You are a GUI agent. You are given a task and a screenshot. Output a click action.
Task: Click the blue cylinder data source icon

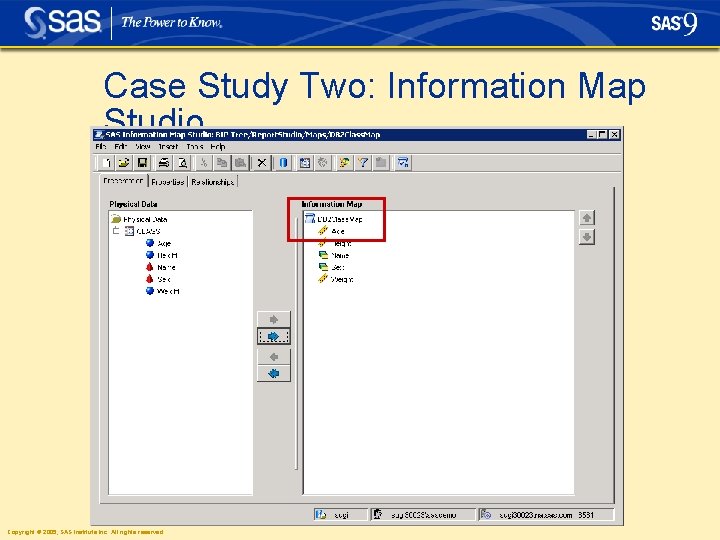283,163
